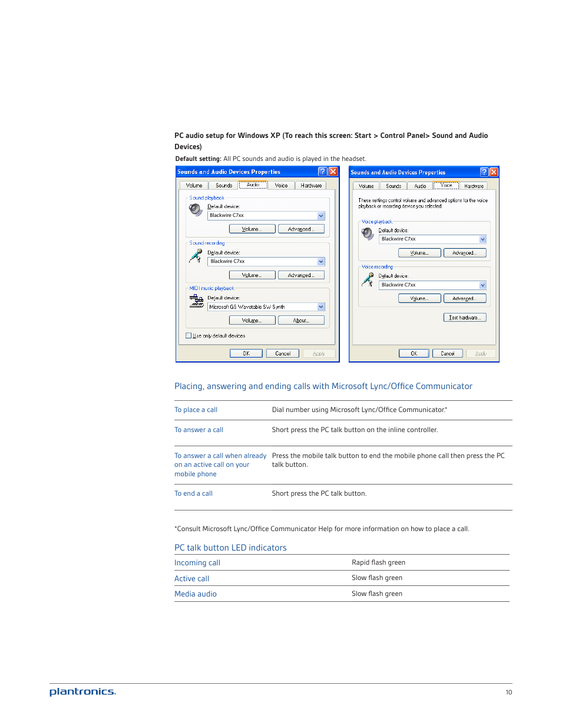Close the left Sounds and Audio dialog
Viewport: 562px width, 728px height.
pos(333,172)
